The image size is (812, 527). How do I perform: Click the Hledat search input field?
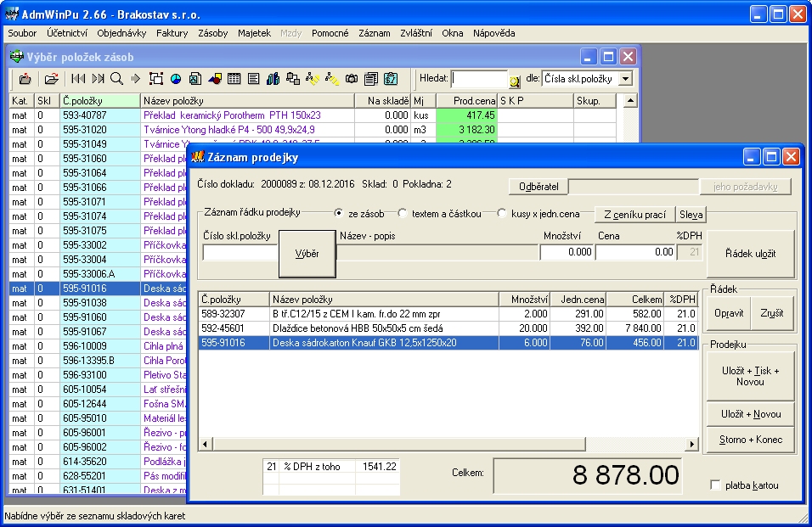click(x=479, y=79)
